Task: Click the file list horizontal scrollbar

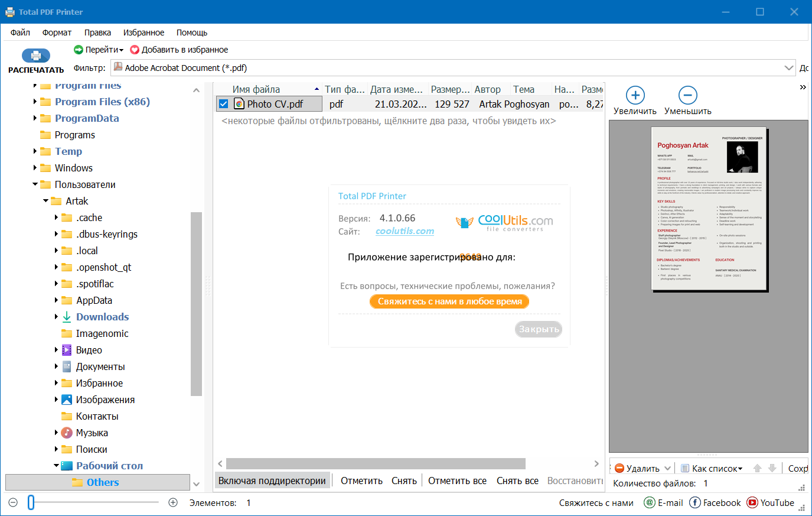Action: pos(376,463)
